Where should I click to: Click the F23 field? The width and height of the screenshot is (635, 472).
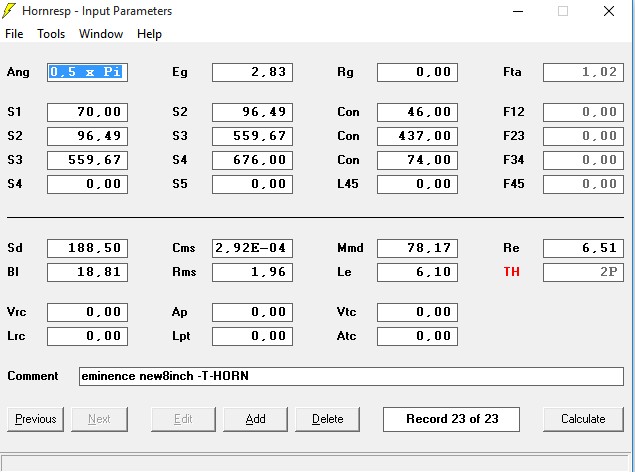(583, 136)
